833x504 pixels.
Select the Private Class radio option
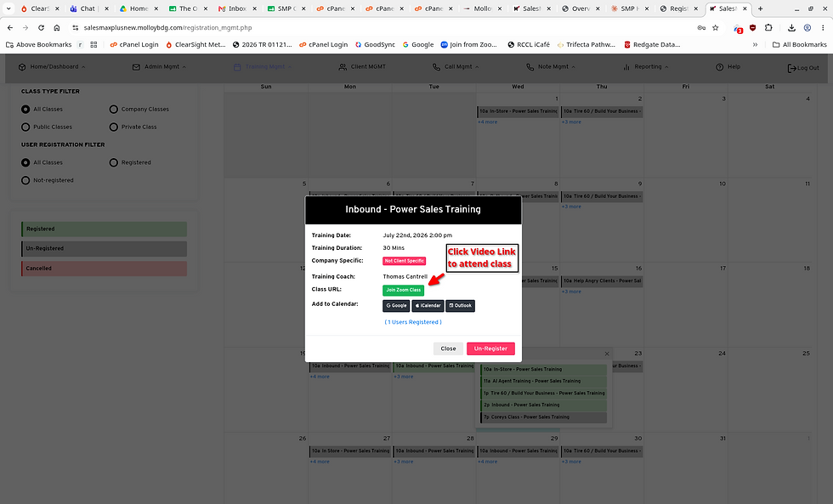pyautogui.click(x=113, y=127)
